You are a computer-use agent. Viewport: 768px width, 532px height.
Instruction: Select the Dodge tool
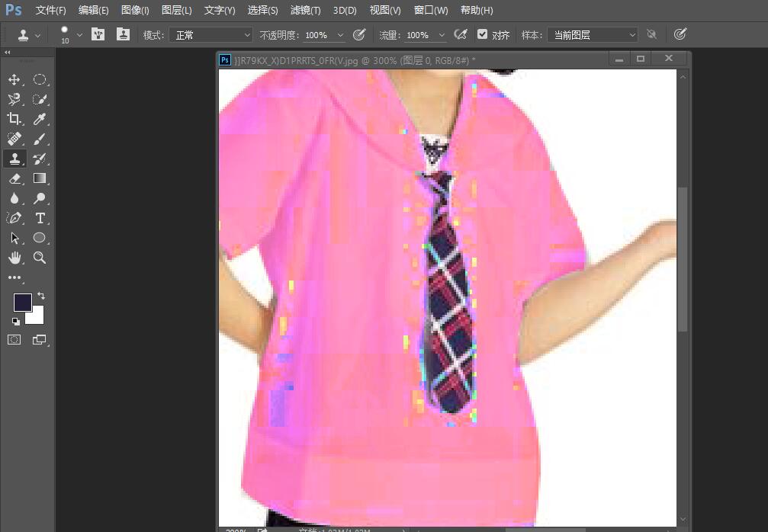pos(40,198)
